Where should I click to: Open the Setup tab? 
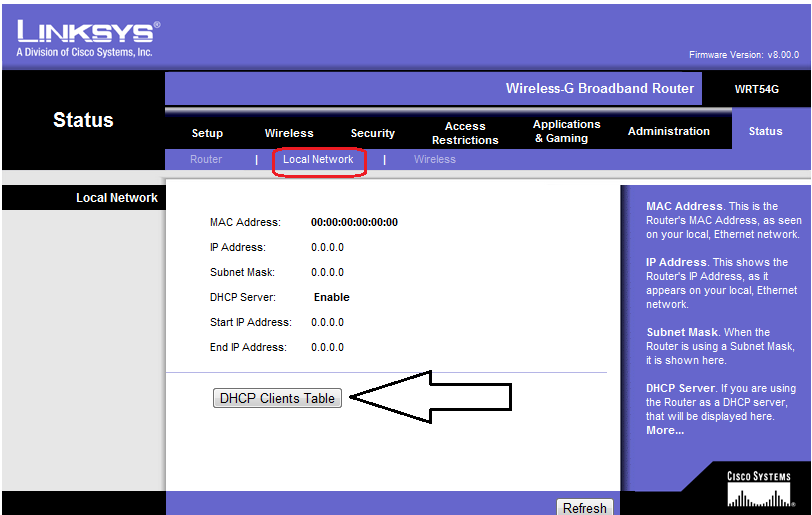(207, 133)
